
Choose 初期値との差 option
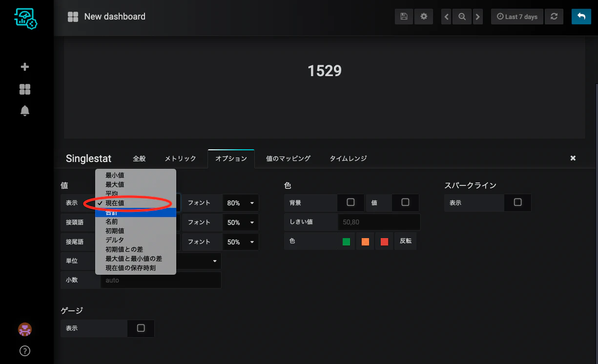click(x=136, y=249)
